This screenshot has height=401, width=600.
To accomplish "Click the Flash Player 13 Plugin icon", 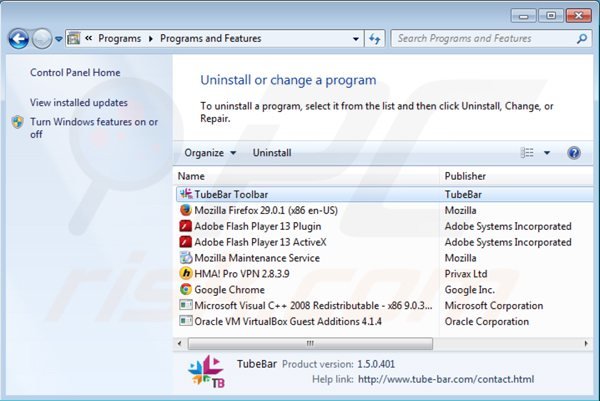I will tap(186, 226).
